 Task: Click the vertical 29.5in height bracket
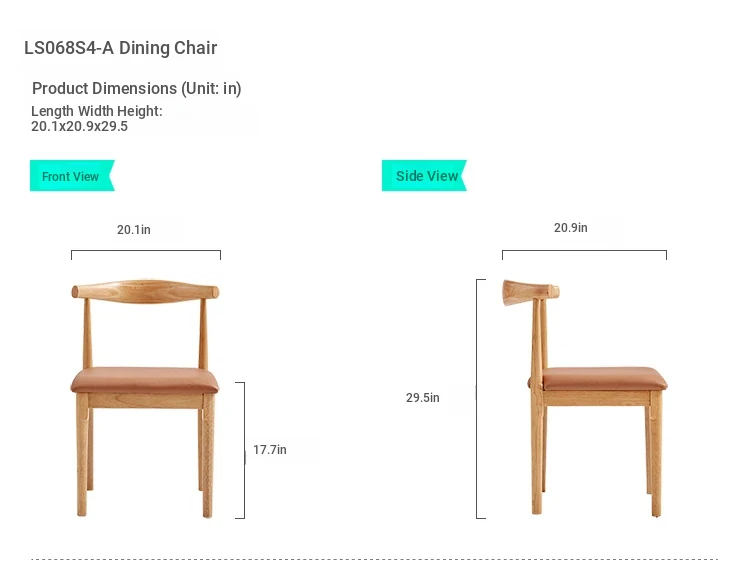(x=477, y=398)
